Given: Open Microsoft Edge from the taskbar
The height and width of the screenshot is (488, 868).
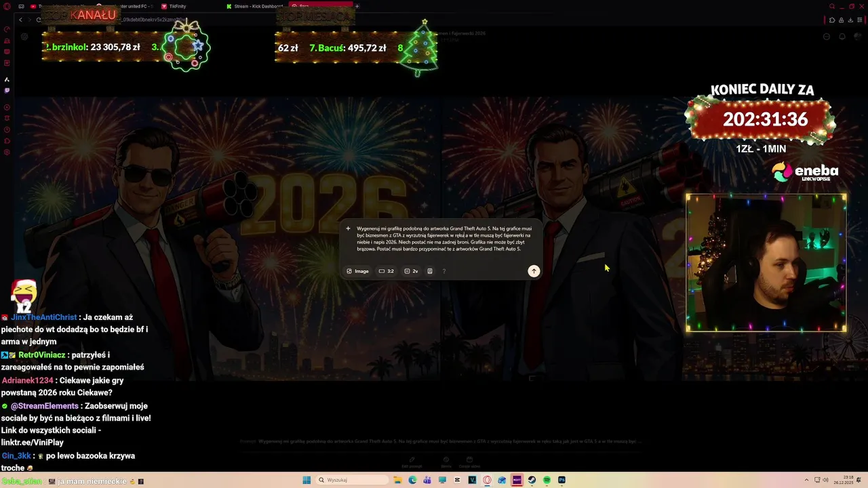Looking at the screenshot, I should click(412, 480).
